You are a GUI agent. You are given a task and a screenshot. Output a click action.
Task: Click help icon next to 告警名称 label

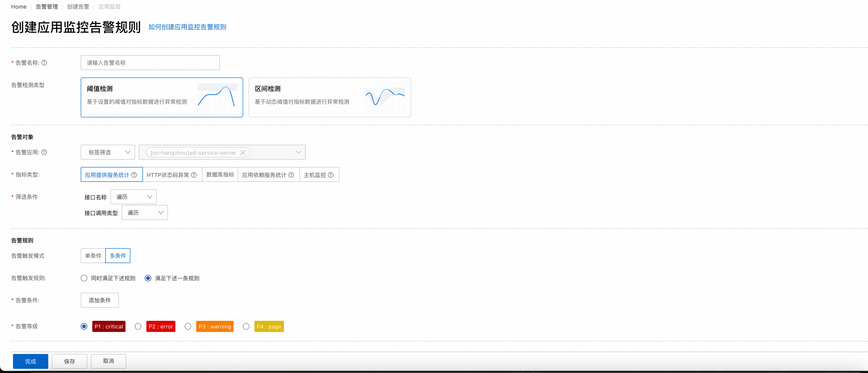44,63
